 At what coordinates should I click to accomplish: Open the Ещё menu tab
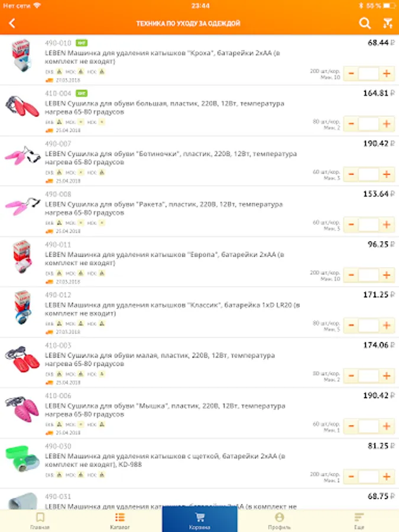[x=359, y=520]
